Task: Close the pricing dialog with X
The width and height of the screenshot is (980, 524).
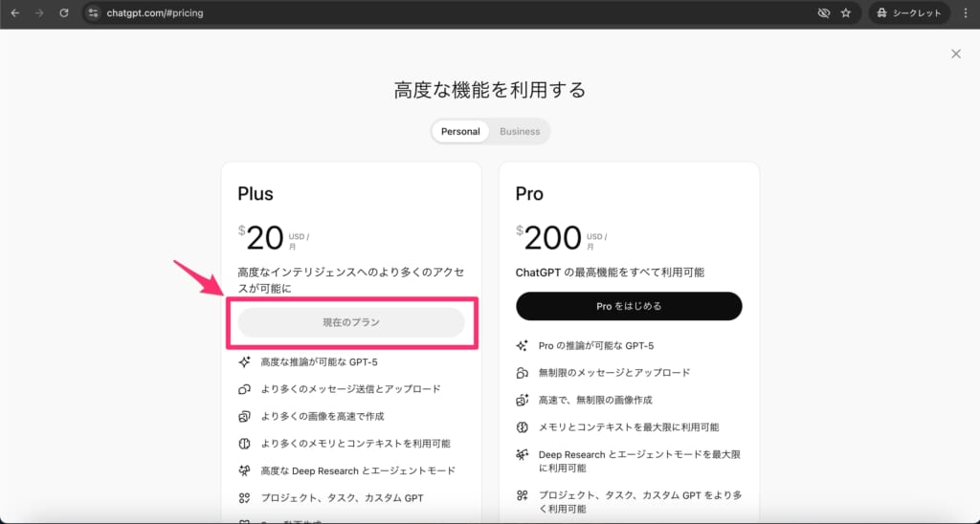Action: (x=955, y=54)
